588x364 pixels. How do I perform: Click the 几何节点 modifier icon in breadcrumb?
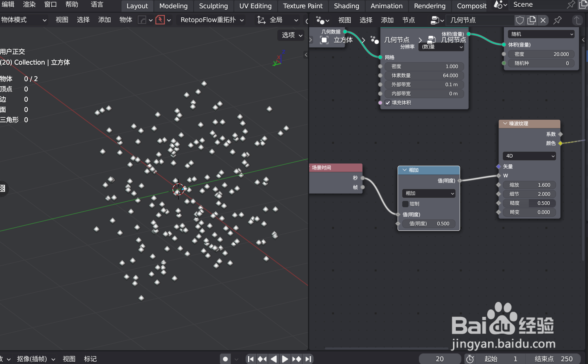coord(374,40)
